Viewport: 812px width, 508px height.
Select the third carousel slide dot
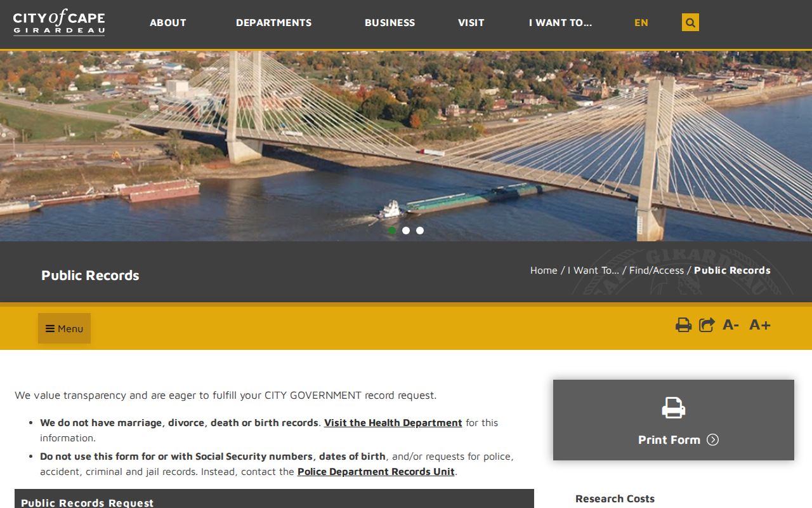420,231
